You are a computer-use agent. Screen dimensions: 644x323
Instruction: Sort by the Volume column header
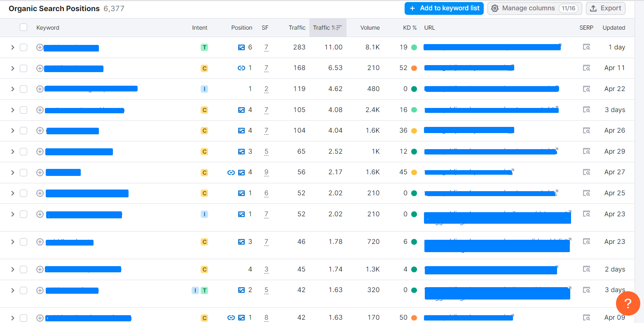pos(370,28)
